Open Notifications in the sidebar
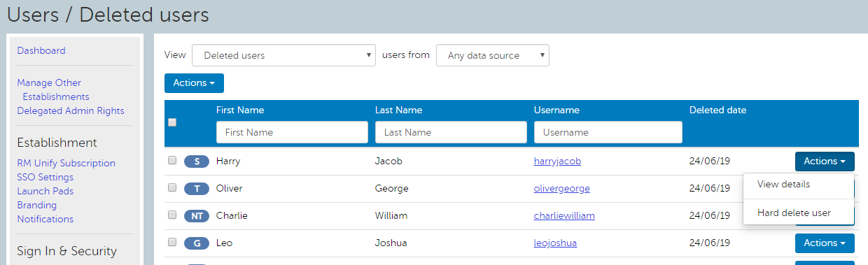Screen dimensions: 868x265 point(45,219)
